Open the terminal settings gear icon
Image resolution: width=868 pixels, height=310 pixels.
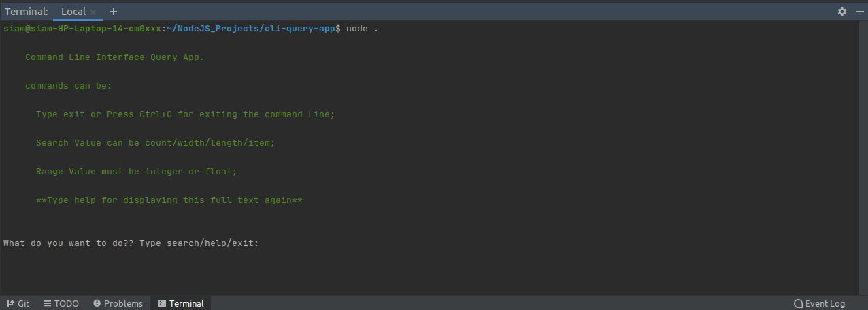point(842,12)
